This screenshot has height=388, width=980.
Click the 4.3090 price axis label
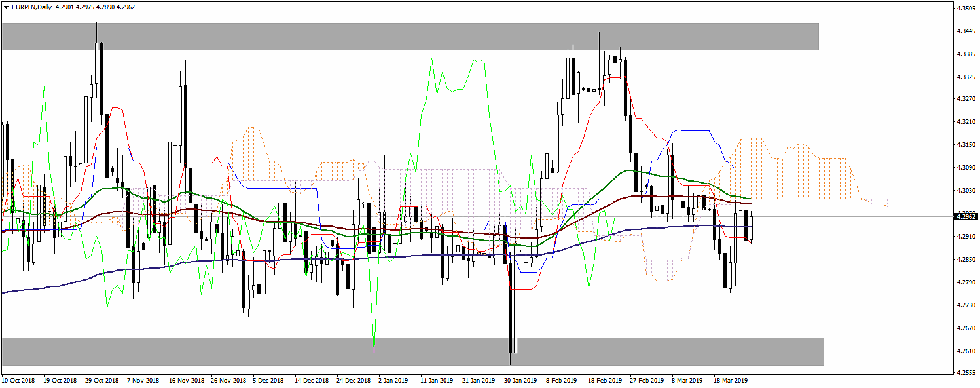pyautogui.click(x=966, y=168)
